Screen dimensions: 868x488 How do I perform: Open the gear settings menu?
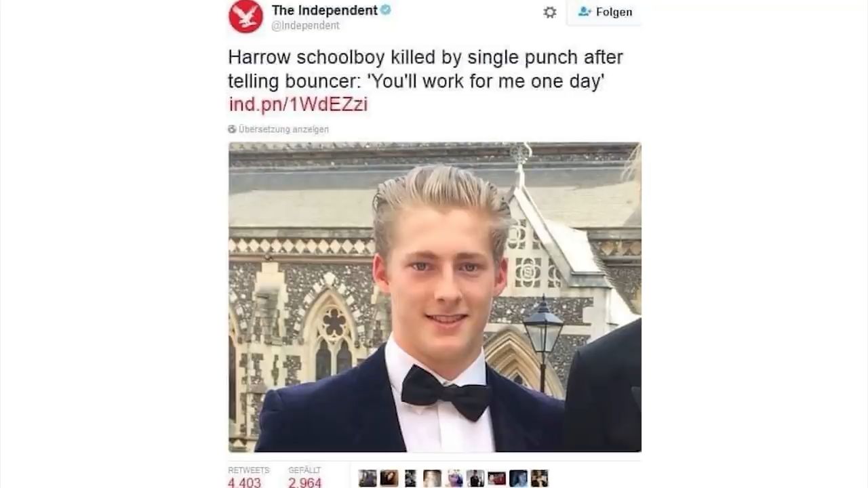[x=550, y=12]
